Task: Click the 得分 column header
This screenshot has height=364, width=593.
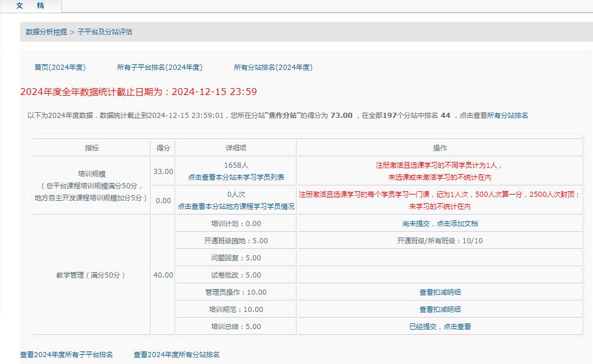Action: (163, 148)
